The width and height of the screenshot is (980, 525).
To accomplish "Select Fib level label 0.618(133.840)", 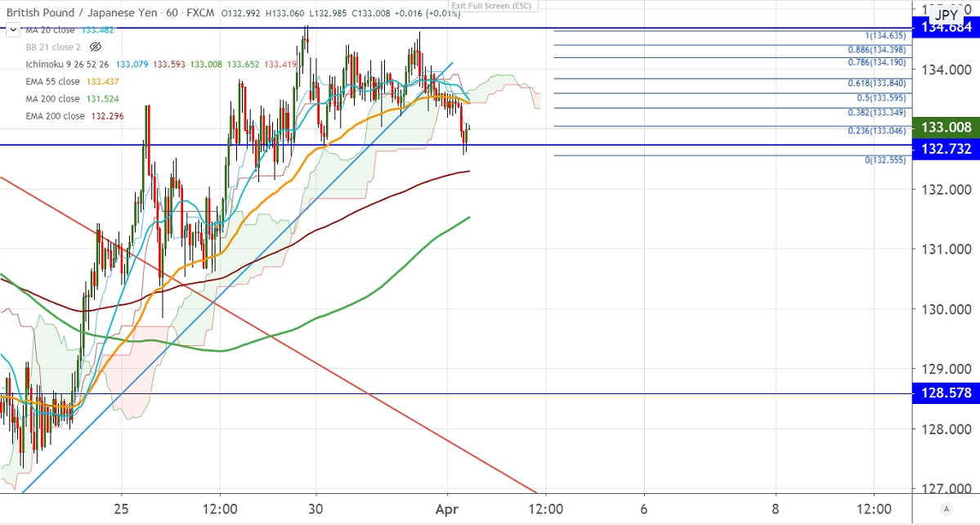I will (x=877, y=83).
